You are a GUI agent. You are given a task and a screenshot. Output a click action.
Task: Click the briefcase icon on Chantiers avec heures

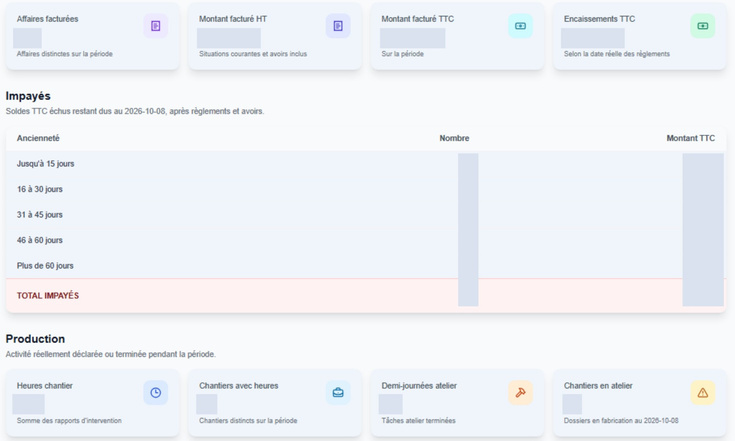(338, 393)
